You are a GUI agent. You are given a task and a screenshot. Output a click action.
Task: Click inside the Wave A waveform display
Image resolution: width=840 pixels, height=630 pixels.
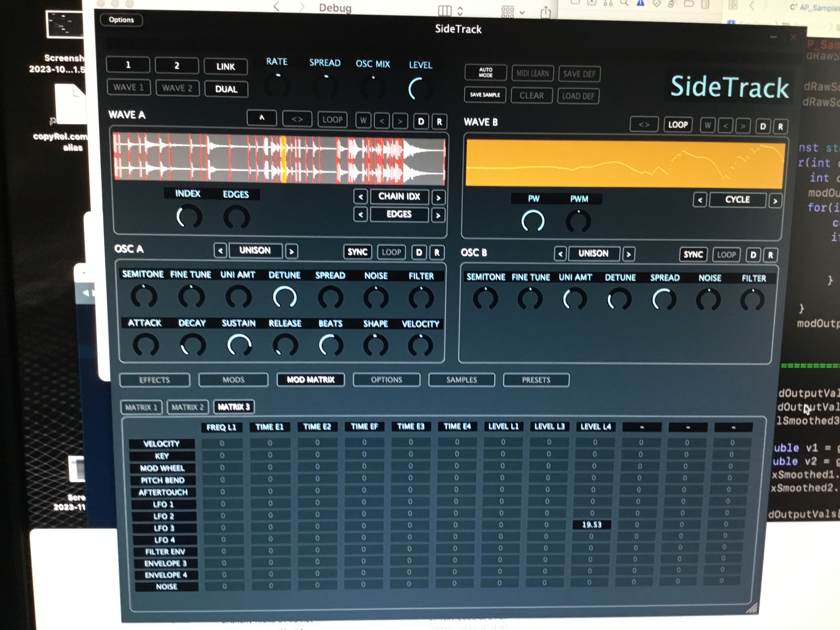(x=279, y=158)
